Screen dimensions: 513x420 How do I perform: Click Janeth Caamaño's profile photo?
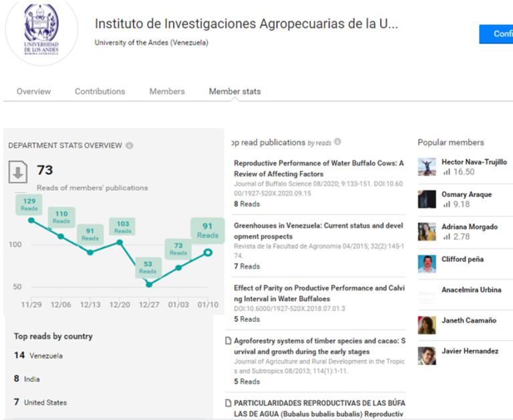[x=427, y=325]
